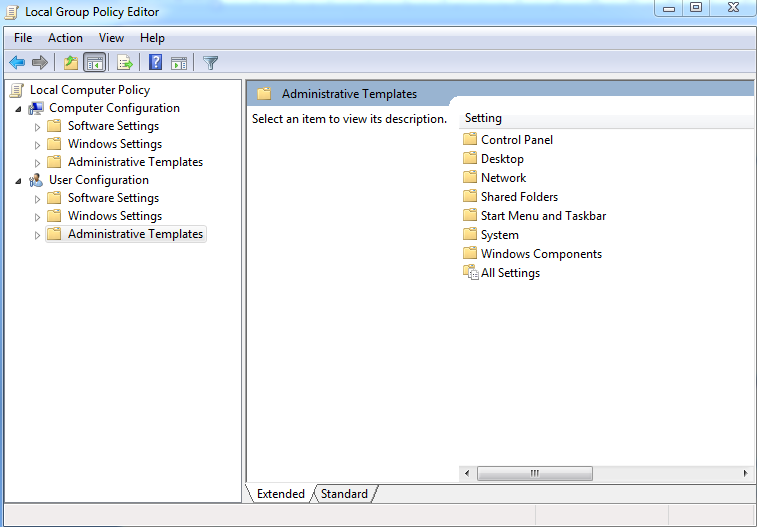The width and height of the screenshot is (757, 527).
Task: Expand Software Settings under User Configuration
Action: click(x=37, y=199)
